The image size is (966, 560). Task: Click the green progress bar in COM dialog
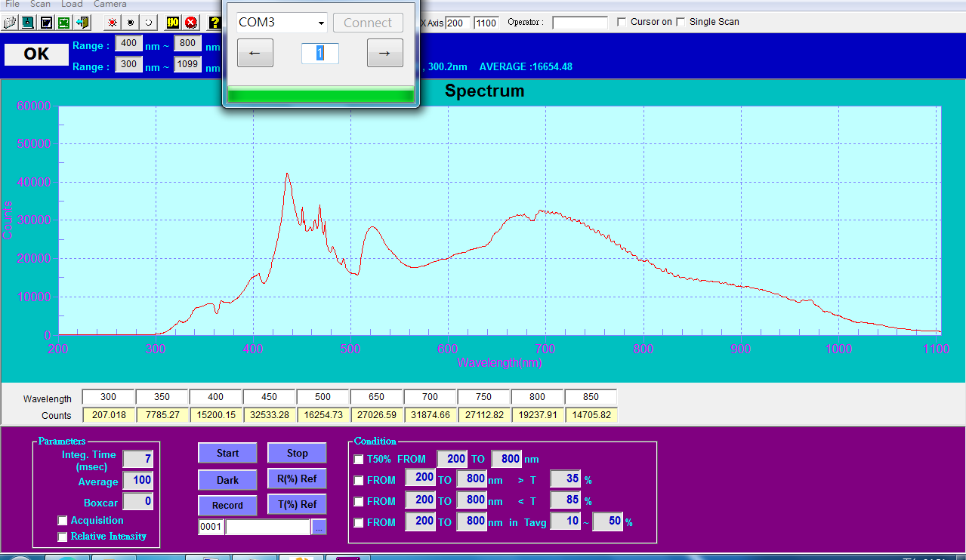pos(320,95)
